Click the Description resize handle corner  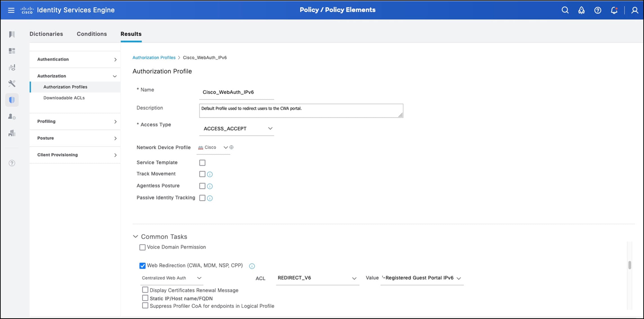(x=401, y=115)
